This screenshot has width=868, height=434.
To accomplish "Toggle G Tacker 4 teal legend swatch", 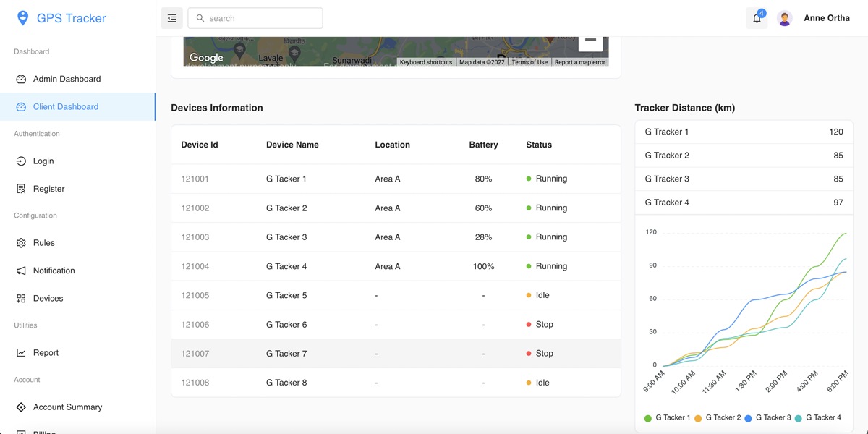I will [x=799, y=418].
